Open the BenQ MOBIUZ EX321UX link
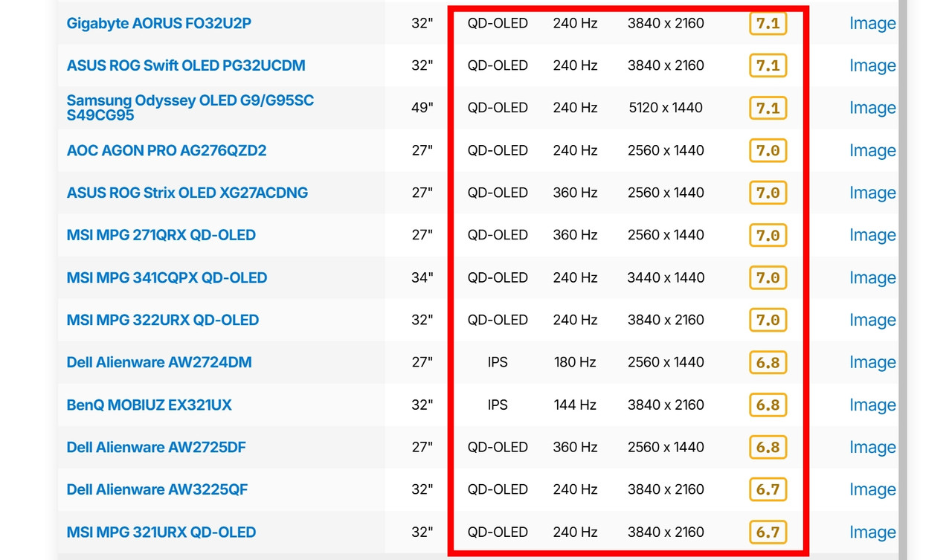Image resolution: width=952 pixels, height=560 pixels. click(149, 405)
